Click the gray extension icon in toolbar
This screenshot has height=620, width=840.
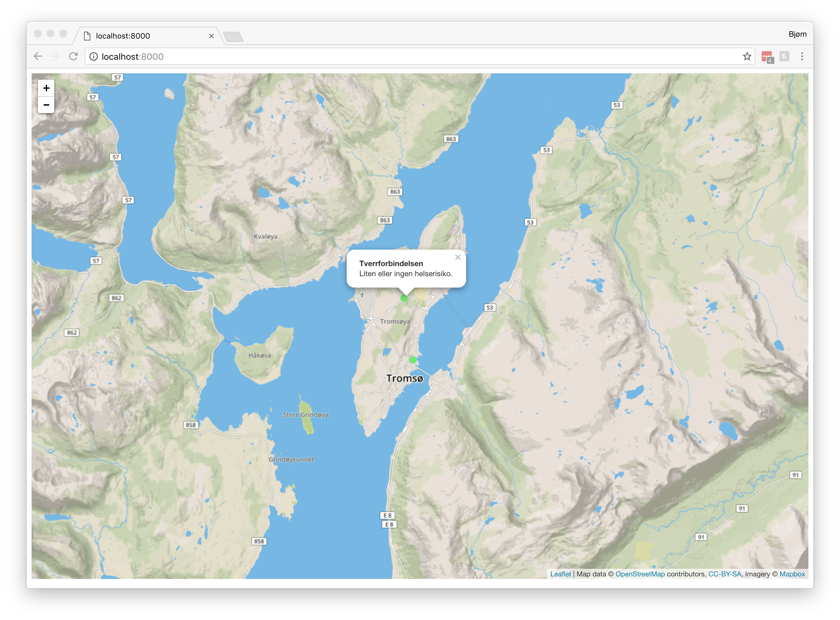pyautogui.click(x=784, y=57)
